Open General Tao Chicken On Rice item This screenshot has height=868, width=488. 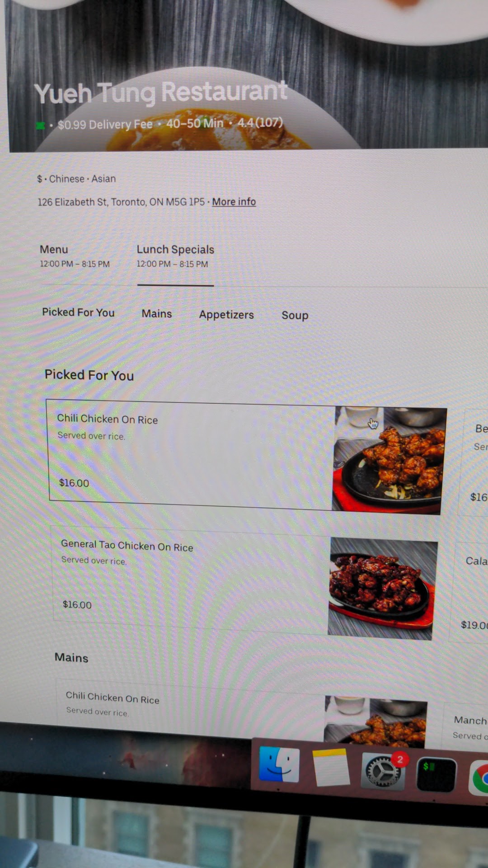pos(244,583)
